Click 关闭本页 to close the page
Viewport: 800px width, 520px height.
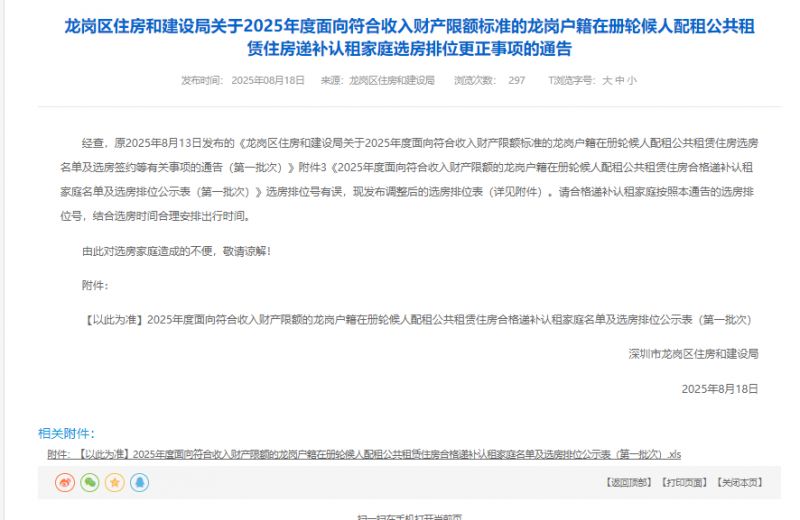[739, 483]
